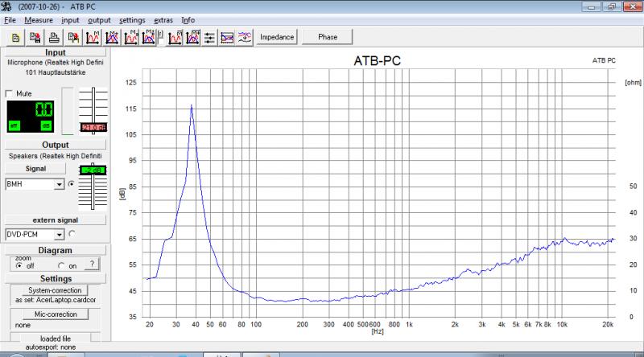Open the extras menu
Image resolution: width=644 pixels, height=357 pixels.
163,19
